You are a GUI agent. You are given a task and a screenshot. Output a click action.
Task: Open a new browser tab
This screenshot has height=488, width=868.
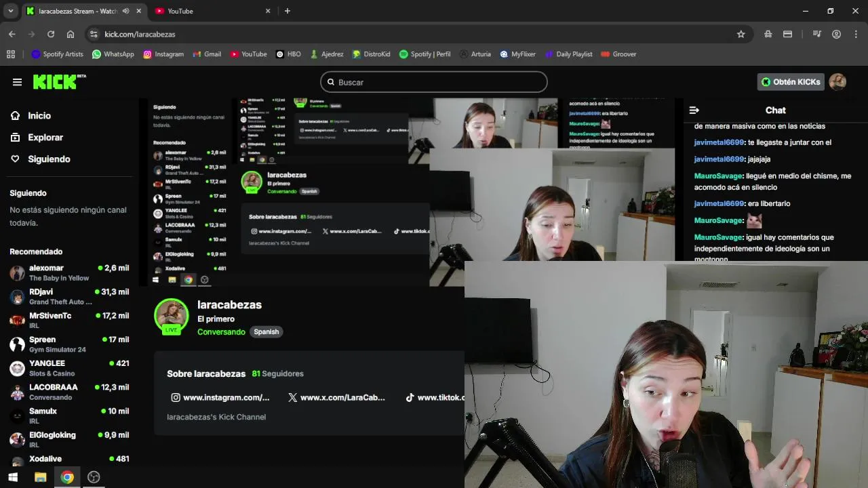(288, 11)
